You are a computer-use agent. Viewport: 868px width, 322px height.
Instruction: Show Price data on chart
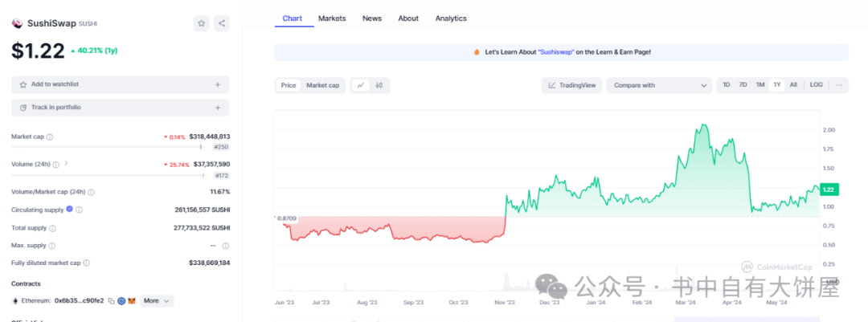point(289,85)
